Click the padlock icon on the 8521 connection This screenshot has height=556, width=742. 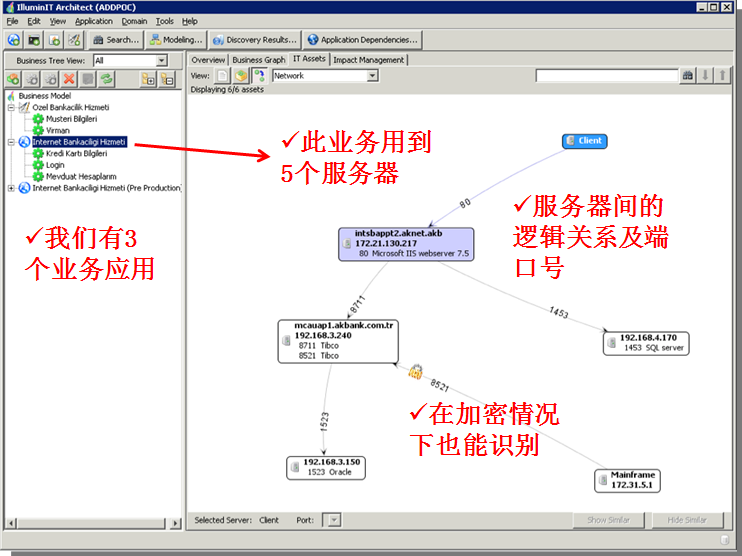[415, 371]
